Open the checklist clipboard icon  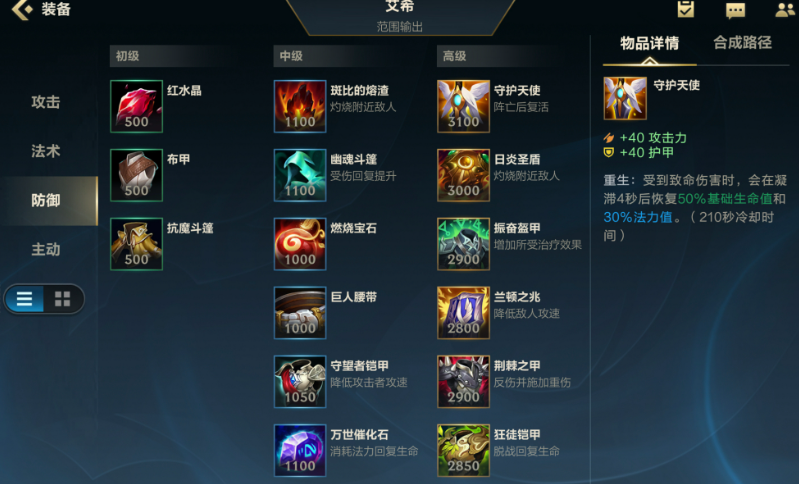tap(685, 9)
